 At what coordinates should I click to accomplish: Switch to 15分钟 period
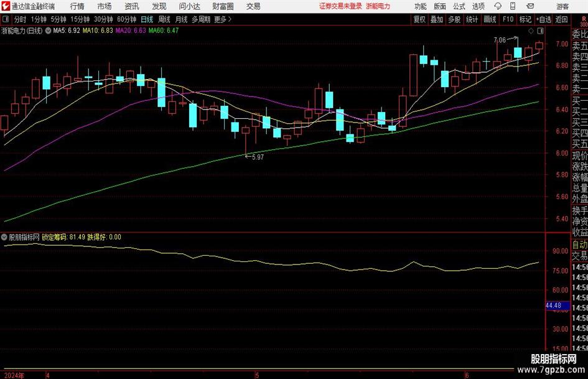pos(80,19)
